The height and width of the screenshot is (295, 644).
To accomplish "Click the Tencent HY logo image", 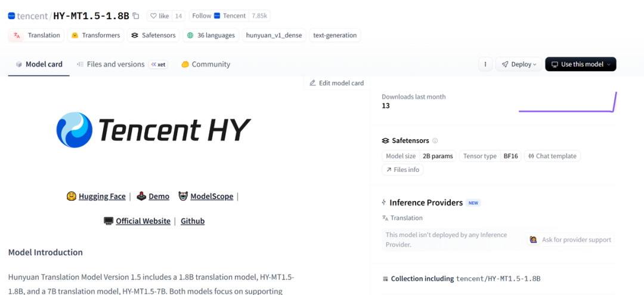I will (x=153, y=130).
